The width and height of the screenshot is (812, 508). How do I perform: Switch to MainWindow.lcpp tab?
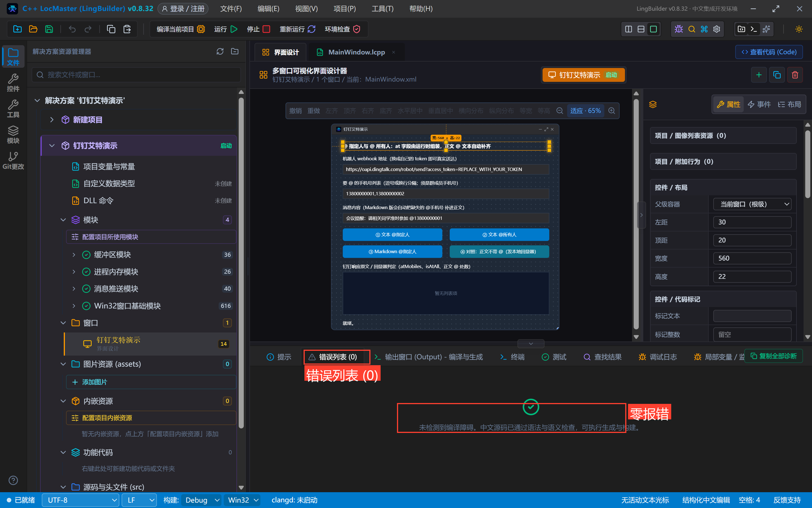(x=356, y=52)
